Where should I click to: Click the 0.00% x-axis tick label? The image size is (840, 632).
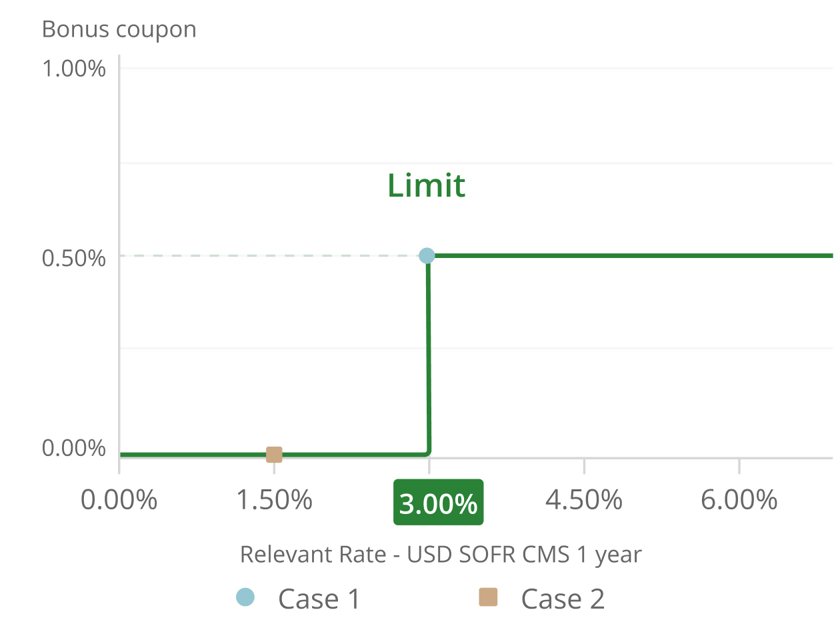pyautogui.click(x=119, y=499)
